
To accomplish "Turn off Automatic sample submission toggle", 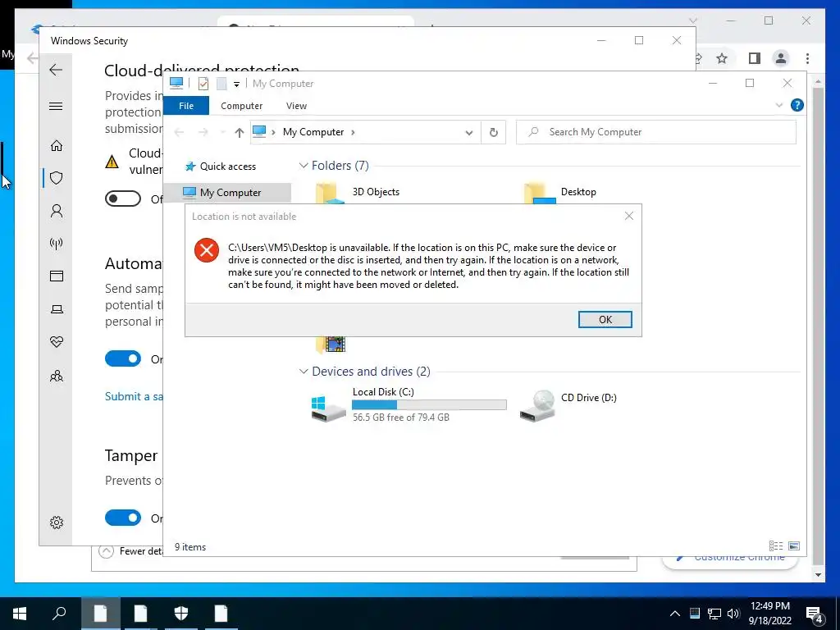I will point(123,358).
